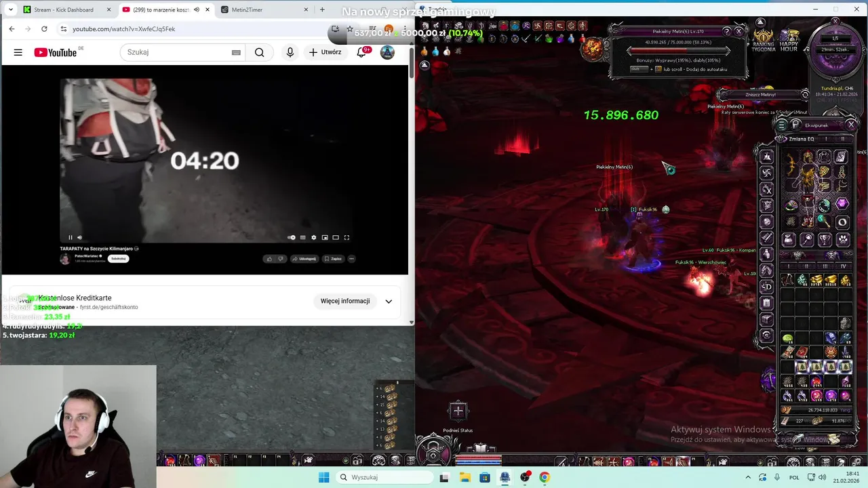Open the Ekwipunek window menu icon

[781, 125]
